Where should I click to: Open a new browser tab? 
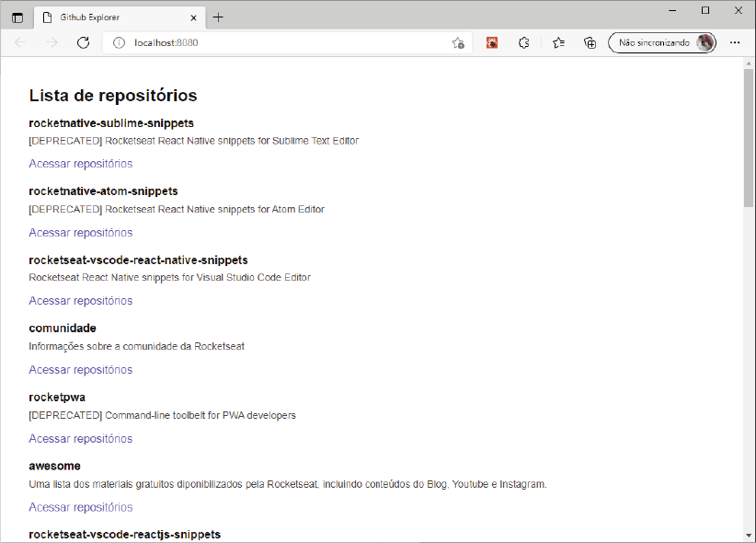[218, 17]
